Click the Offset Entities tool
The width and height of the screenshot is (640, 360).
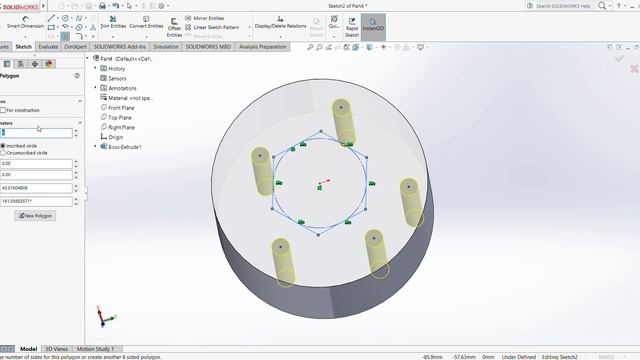[174, 27]
